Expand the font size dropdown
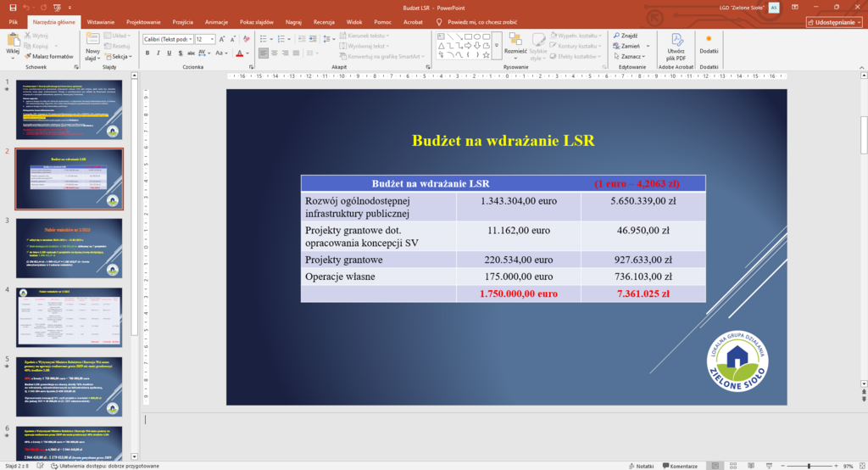The width and height of the screenshot is (868, 470). tap(211, 39)
